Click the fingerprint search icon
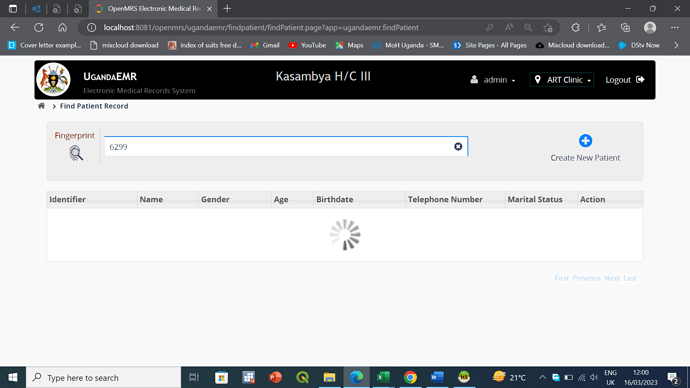The image size is (690, 388). [x=76, y=153]
